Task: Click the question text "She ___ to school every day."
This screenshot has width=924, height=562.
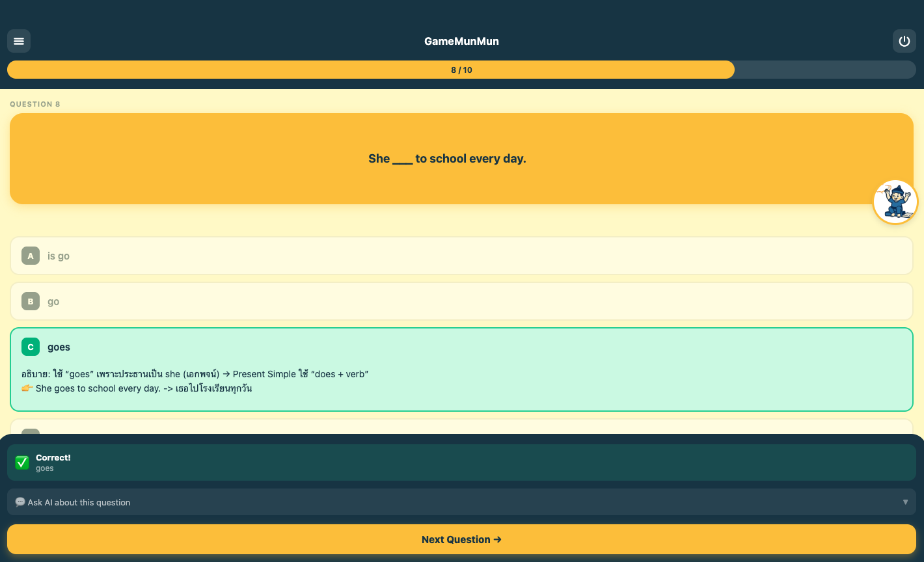Action: [447, 159]
